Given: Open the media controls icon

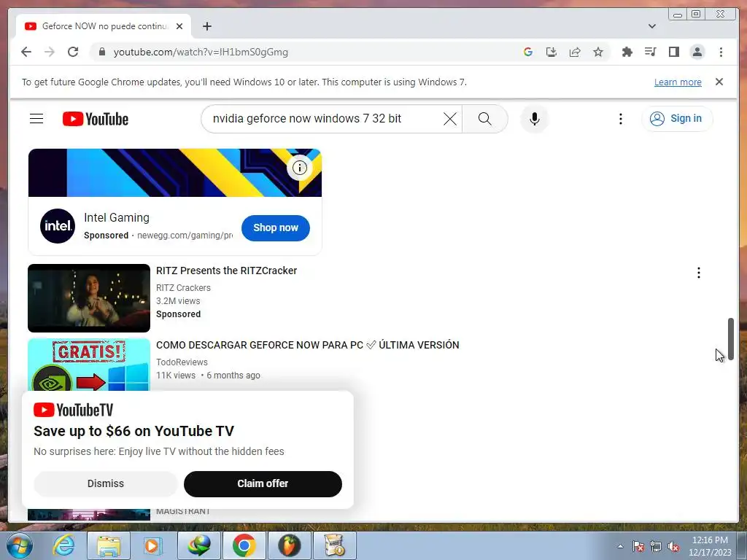Looking at the screenshot, I should [x=650, y=52].
